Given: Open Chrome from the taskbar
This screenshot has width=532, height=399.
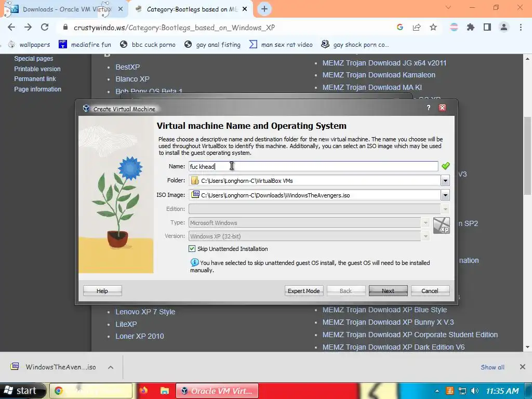Looking at the screenshot, I should pos(91,391).
